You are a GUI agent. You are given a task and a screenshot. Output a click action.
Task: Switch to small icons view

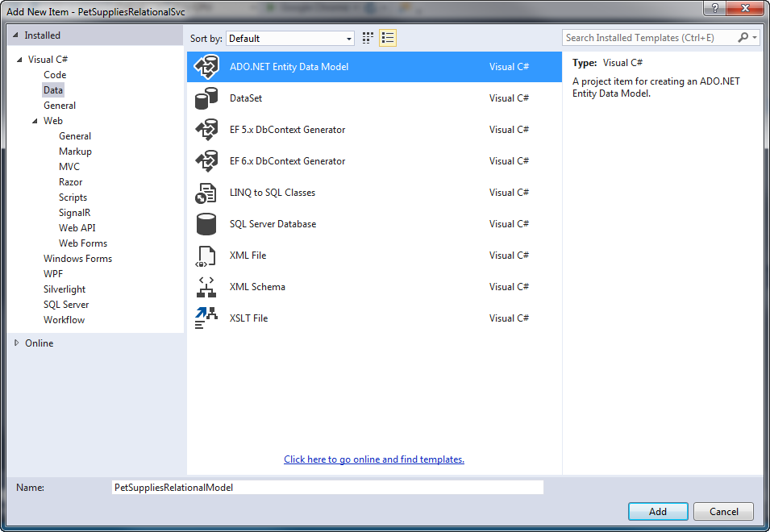[x=368, y=38]
